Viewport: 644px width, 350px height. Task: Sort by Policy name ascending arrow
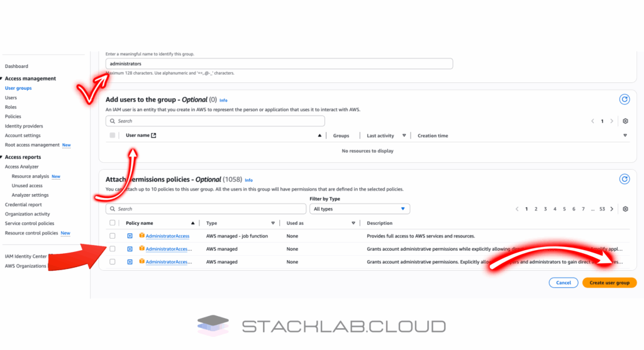click(192, 223)
